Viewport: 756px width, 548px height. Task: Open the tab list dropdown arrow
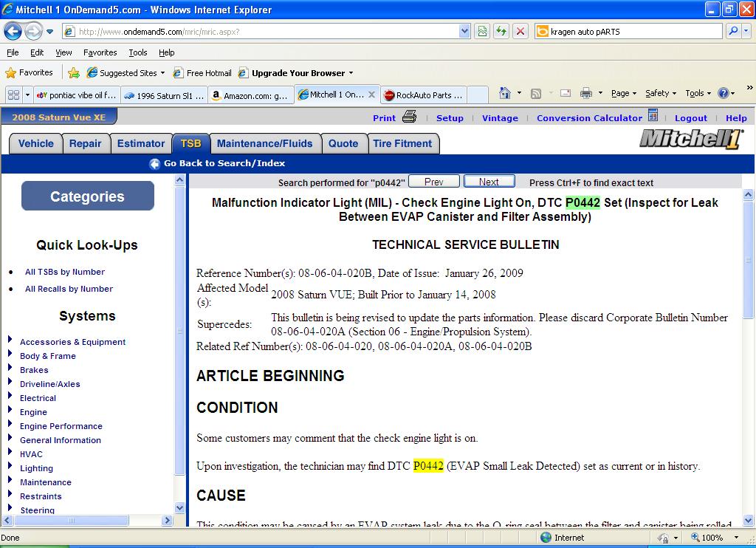tap(27, 95)
